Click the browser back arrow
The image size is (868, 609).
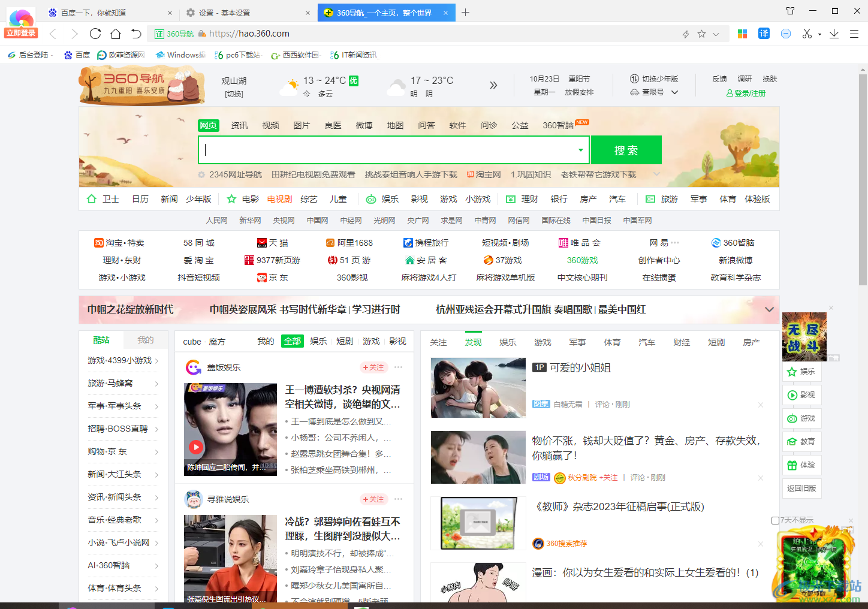click(53, 34)
